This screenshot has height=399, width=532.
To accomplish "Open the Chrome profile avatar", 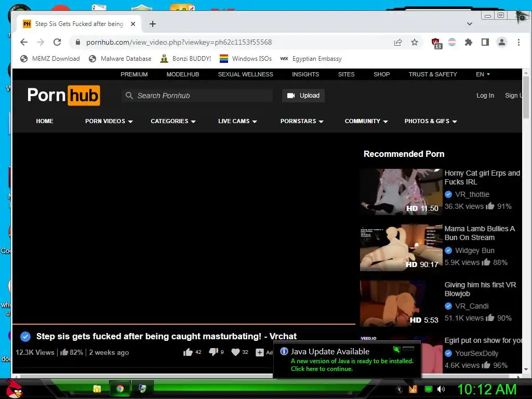I will [x=501, y=42].
